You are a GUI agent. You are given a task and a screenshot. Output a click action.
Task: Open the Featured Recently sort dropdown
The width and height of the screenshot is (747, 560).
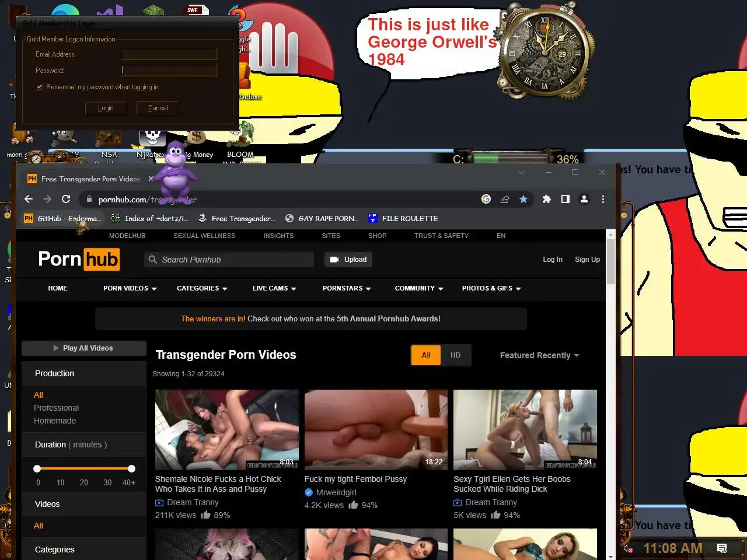point(539,355)
